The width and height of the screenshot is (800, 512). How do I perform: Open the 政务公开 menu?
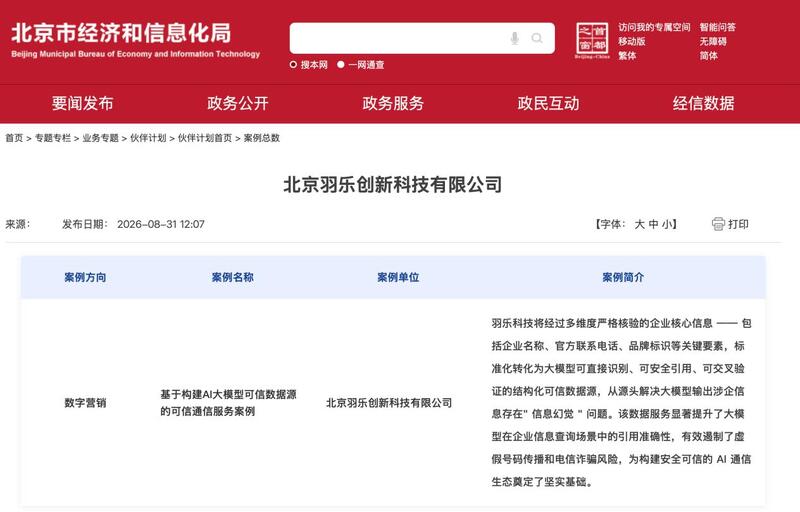tap(238, 104)
